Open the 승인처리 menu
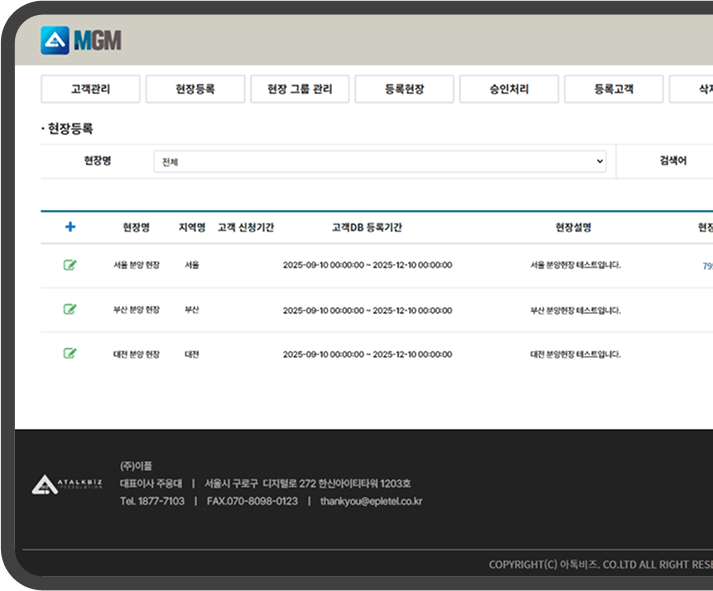 [x=509, y=89]
